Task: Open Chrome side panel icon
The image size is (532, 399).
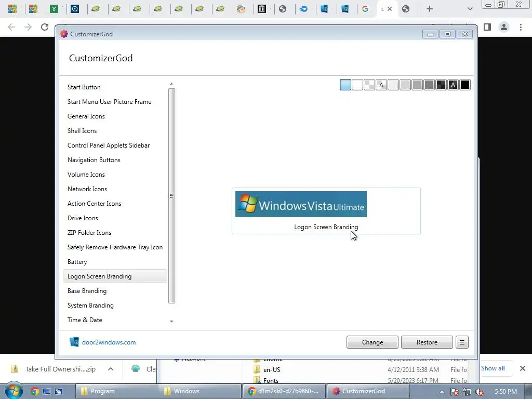Action: tap(487, 27)
